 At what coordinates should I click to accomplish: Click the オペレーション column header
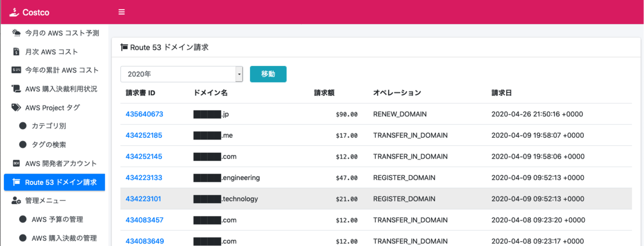click(x=397, y=93)
